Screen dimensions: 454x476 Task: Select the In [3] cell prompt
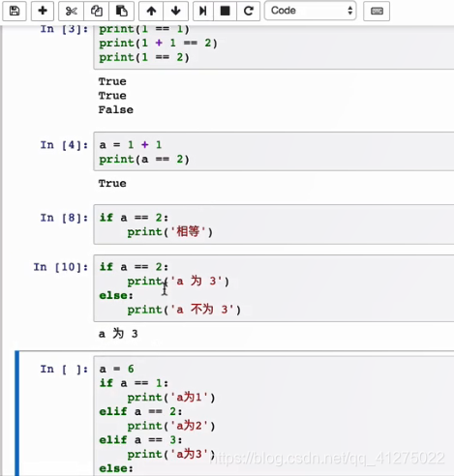64,29
